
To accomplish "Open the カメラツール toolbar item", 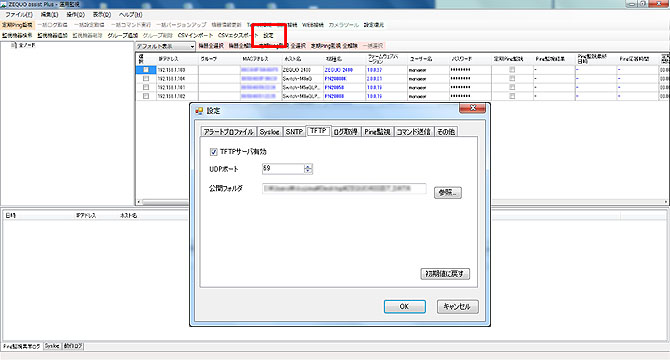I will pyautogui.click(x=344, y=25).
